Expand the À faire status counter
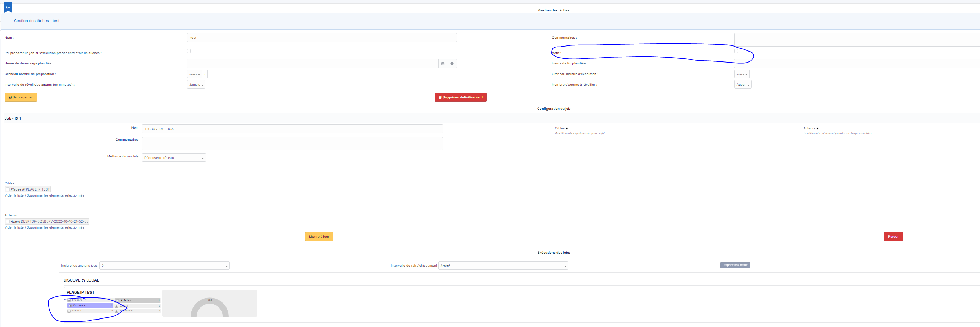The height and width of the screenshot is (327, 980). coord(117,300)
